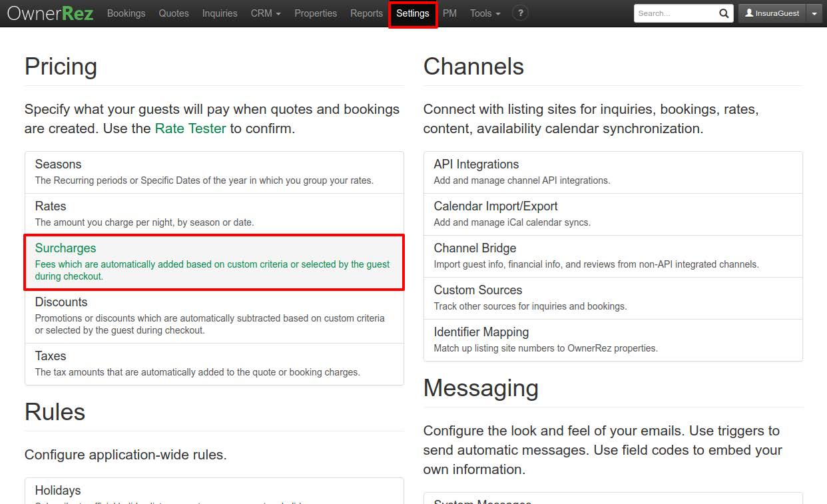This screenshot has height=504, width=827.
Task: Click the OwnerRez logo
Action: click(x=51, y=13)
